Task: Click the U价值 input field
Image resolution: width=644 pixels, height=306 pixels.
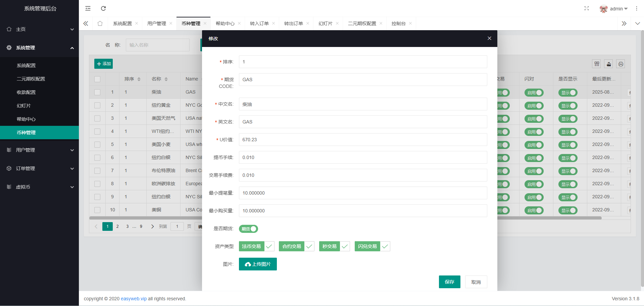Action: [363, 140]
